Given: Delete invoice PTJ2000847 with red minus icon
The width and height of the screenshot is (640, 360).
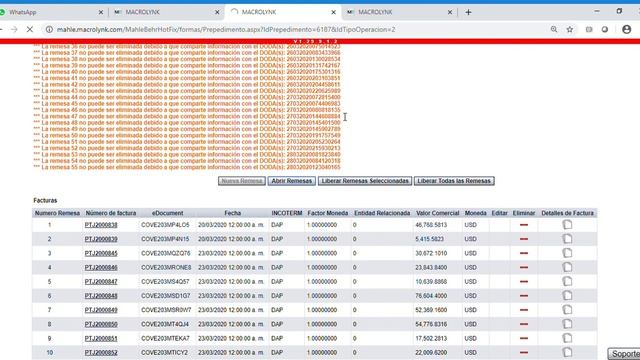Looking at the screenshot, I should click(524, 282).
